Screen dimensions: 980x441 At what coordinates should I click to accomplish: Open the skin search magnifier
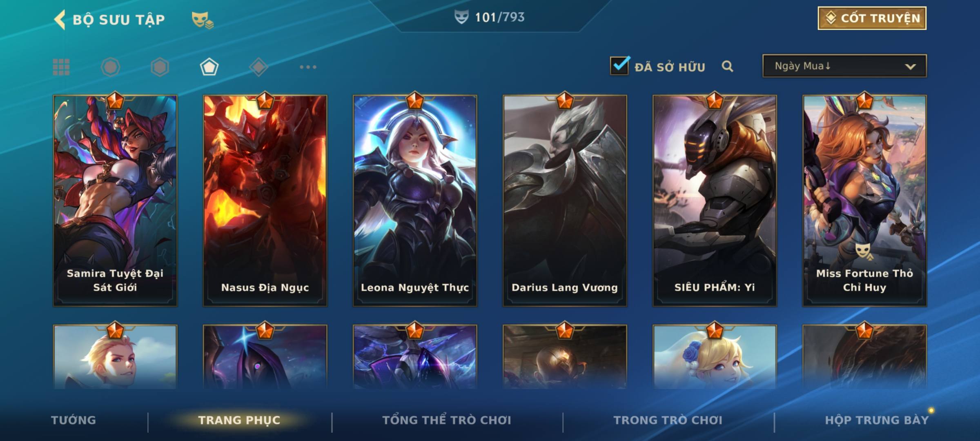(x=727, y=66)
